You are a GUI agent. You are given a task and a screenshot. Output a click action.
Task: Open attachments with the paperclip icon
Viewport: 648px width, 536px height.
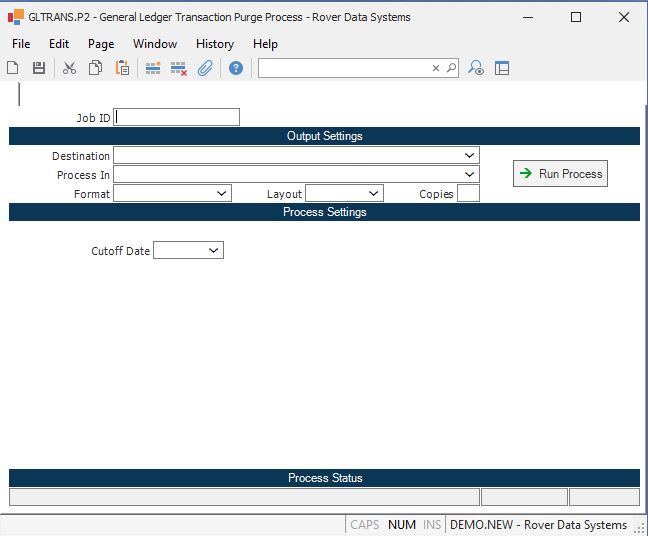[x=205, y=68]
